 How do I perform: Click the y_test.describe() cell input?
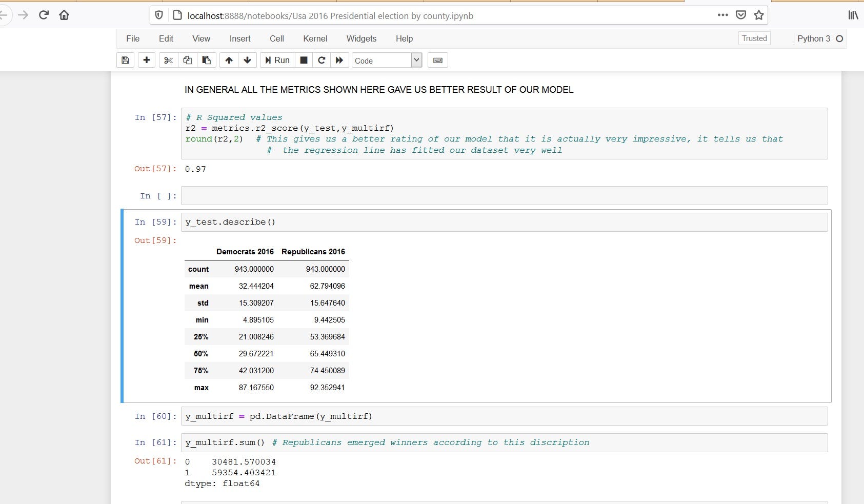pyautogui.click(x=504, y=222)
